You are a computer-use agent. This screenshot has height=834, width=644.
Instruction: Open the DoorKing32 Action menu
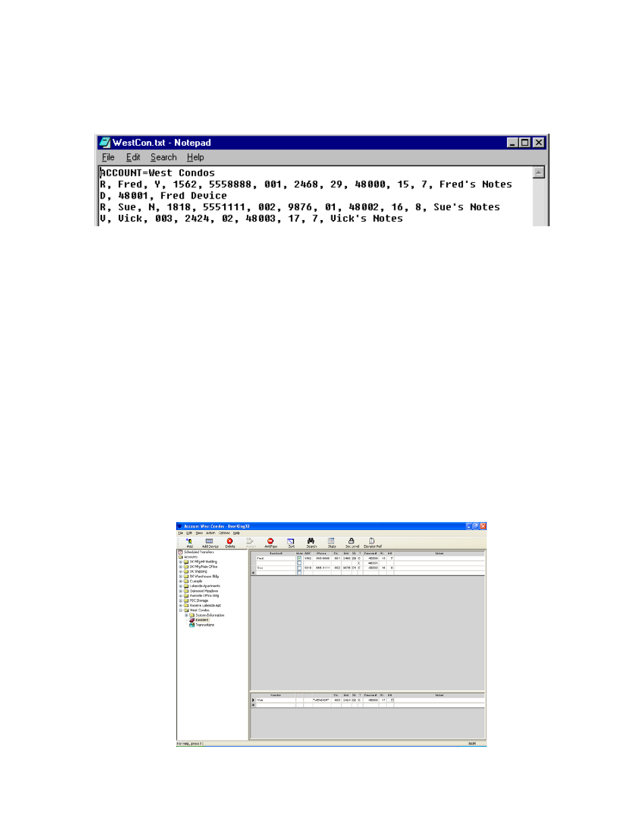211,533
